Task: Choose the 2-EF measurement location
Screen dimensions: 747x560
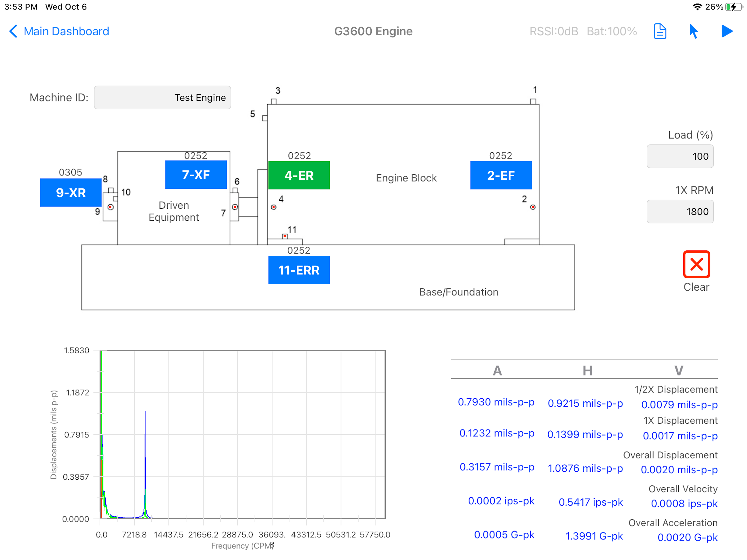Action: (x=501, y=175)
